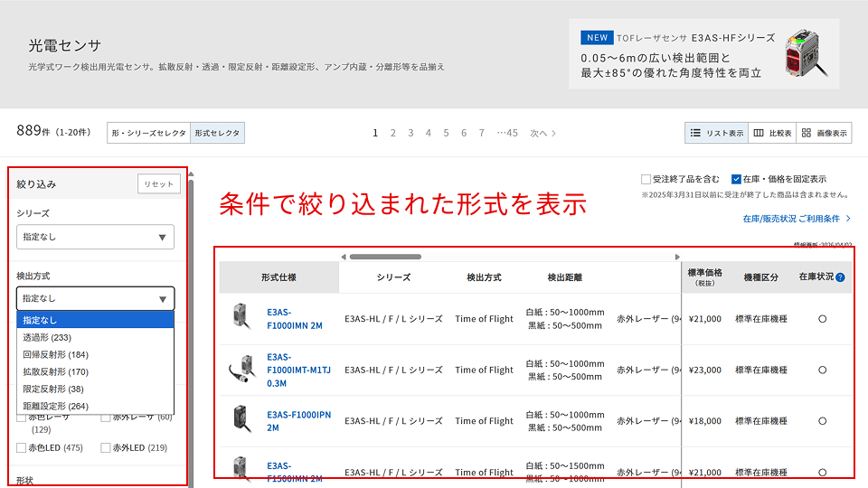Select the 形式セレクタ tab
The image size is (868, 488).
217,133
